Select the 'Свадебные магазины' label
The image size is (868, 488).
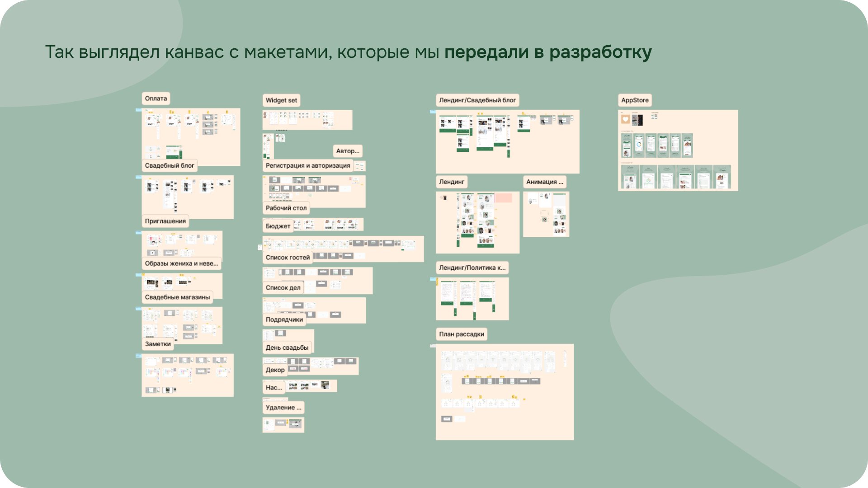tap(177, 297)
